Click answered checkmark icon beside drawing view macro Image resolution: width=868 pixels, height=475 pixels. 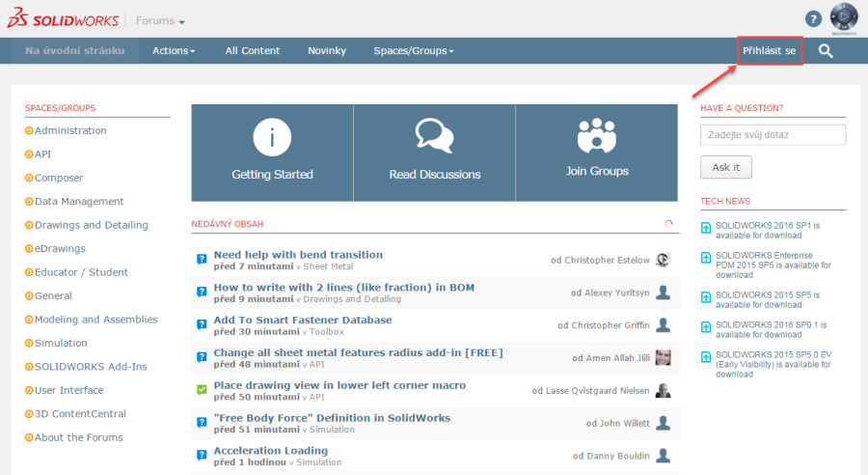[x=202, y=390]
